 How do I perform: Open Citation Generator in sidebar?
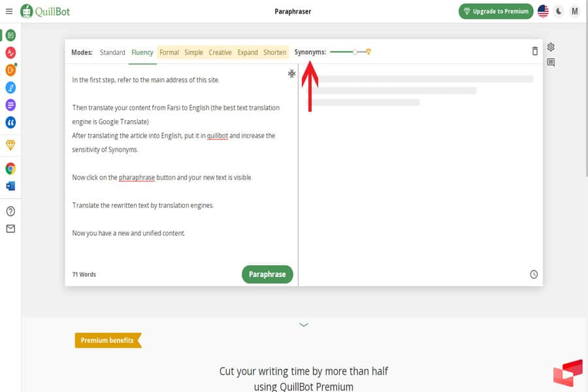pyautogui.click(x=10, y=122)
